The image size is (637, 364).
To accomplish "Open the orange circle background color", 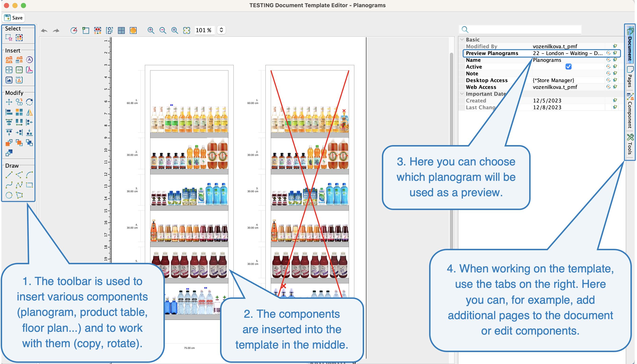I will click(x=133, y=31).
